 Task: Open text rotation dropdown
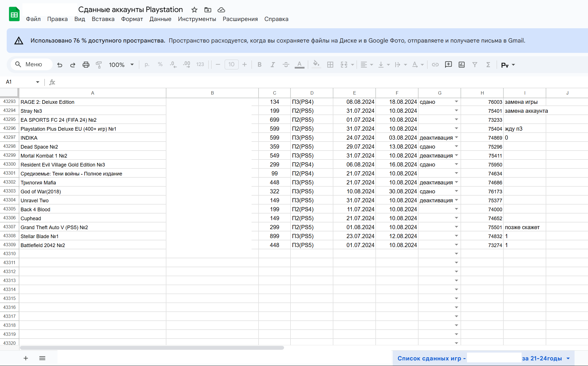(x=418, y=65)
